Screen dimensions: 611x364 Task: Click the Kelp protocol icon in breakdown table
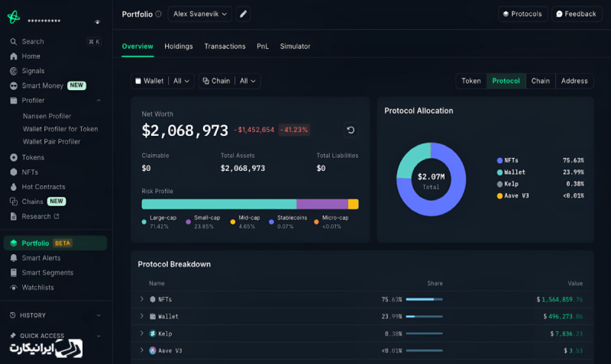153,333
